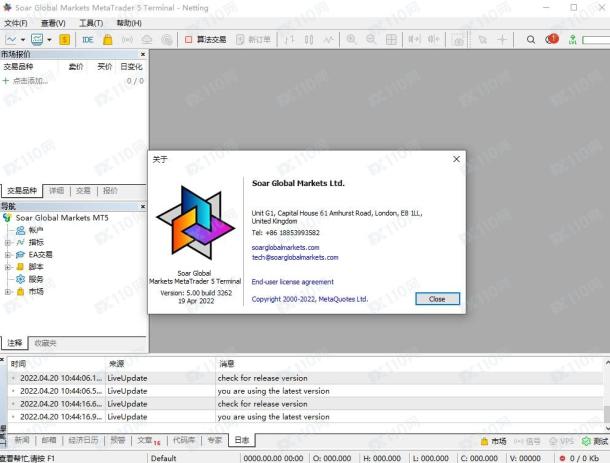This screenshot has width=610, height=463.
Task: Open the 查看(V) menu
Action: point(53,23)
